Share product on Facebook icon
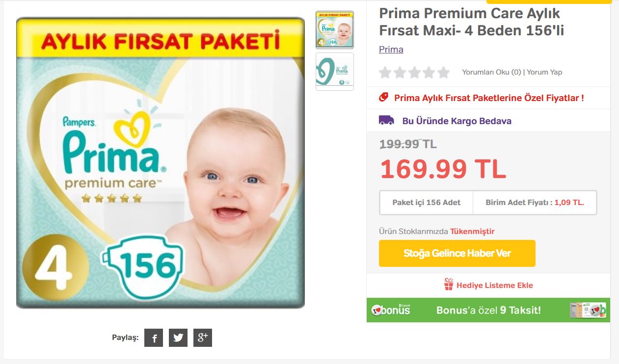The width and height of the screenshot is (619, 364). [x=154, y=338]
